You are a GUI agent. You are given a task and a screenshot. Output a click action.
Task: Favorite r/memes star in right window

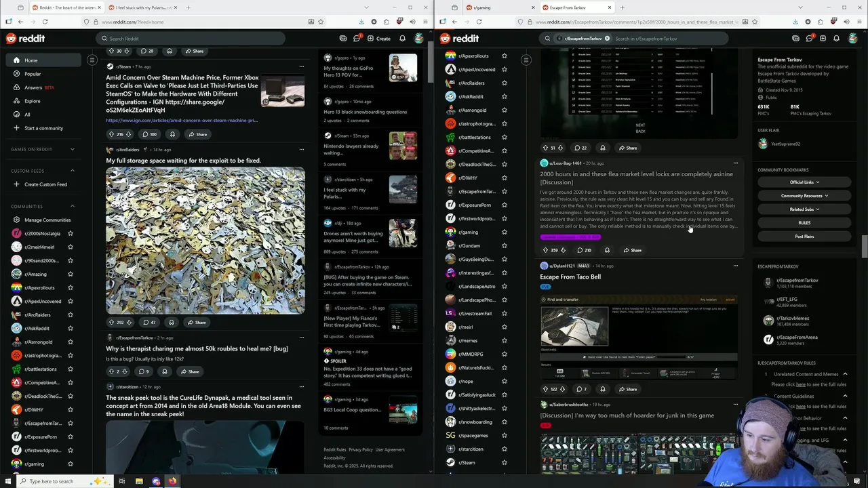tap(504, 340)
